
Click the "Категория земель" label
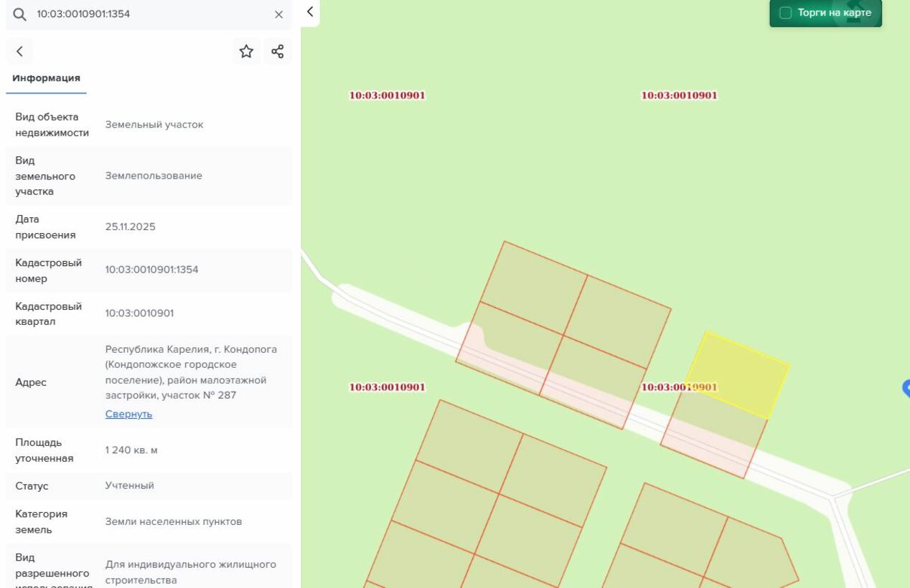(x=42, y=522)
